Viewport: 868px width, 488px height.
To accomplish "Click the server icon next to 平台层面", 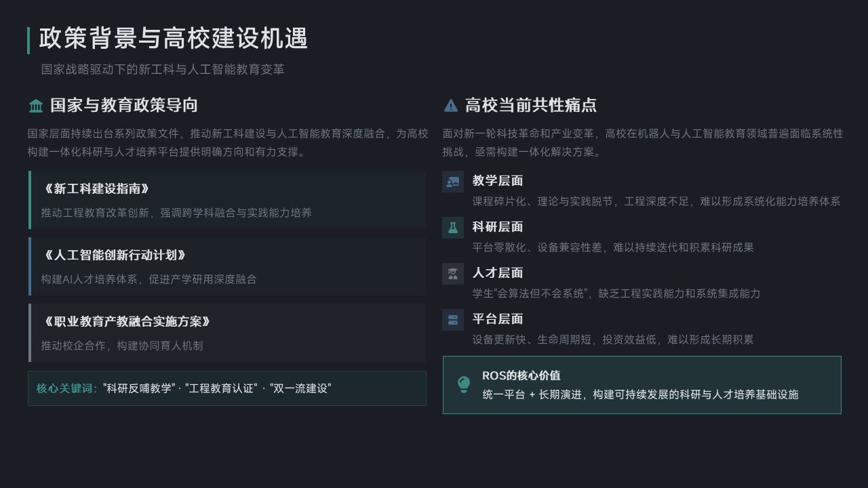I will (x=453, y=320).
